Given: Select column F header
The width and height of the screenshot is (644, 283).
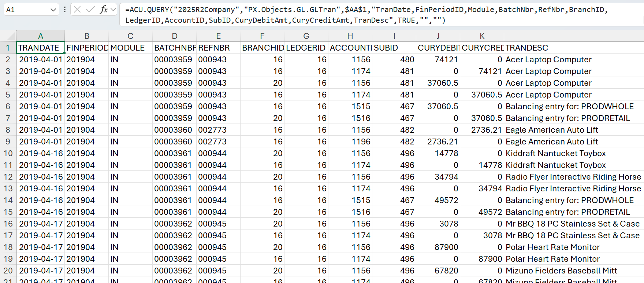Looking at the screenshot, I should click(262, 36).
